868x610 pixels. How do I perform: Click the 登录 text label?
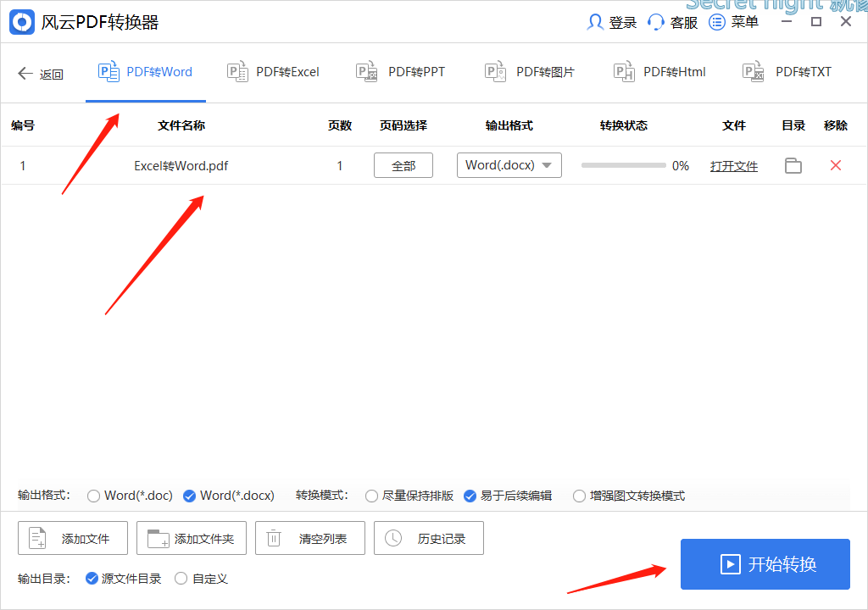(623, 23)
